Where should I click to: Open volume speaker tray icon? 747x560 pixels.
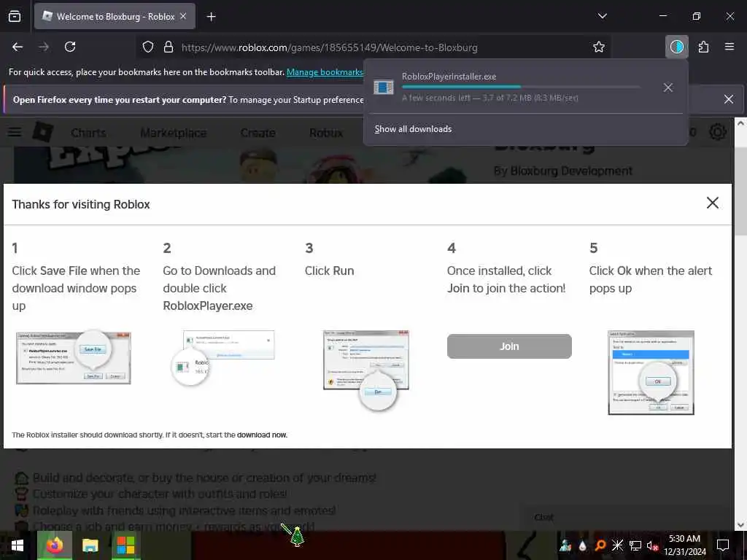coord(652,545)
